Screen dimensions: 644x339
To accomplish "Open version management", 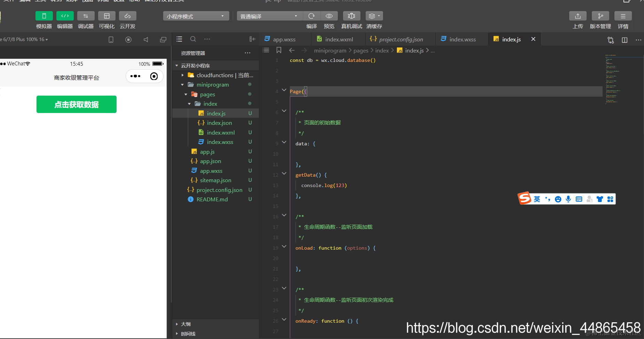I will click(600, 16).
